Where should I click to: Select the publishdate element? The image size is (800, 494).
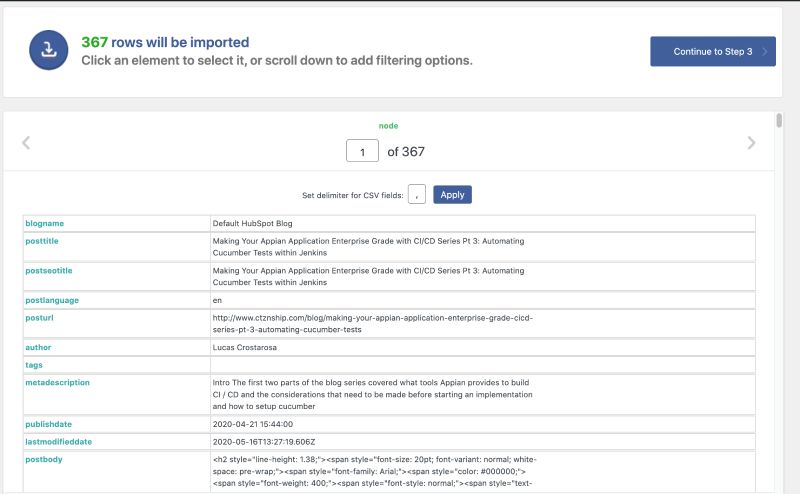[x=48, y=424]
